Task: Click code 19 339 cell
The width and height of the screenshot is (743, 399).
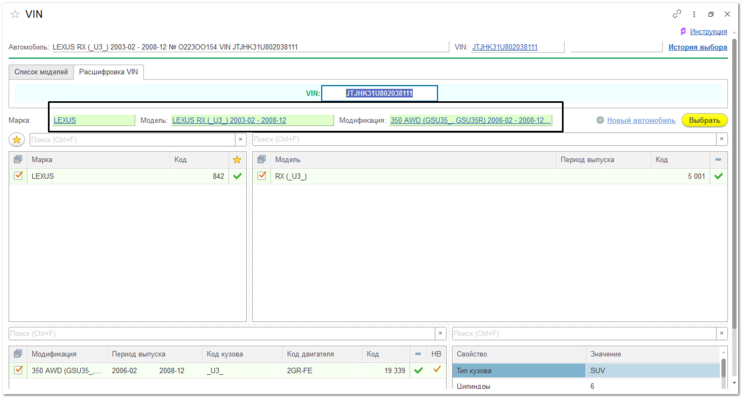Action: pyautogui.click(x=386, y=371)
